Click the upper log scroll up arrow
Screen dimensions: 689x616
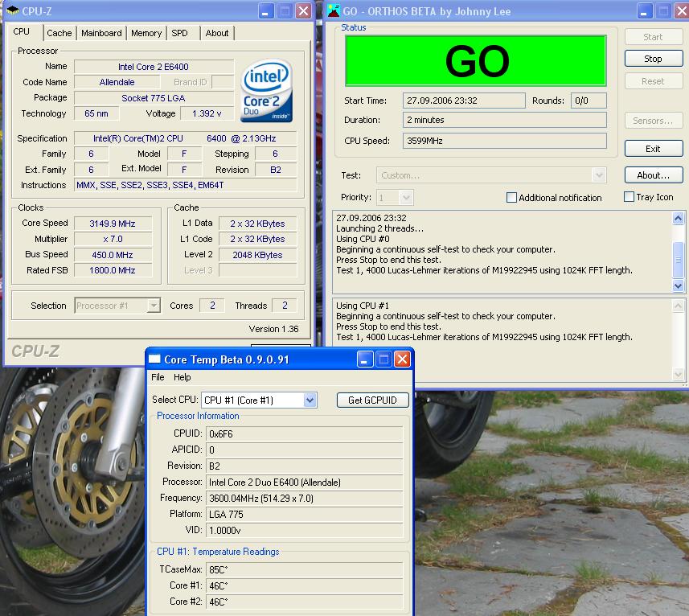pos(678,219)
